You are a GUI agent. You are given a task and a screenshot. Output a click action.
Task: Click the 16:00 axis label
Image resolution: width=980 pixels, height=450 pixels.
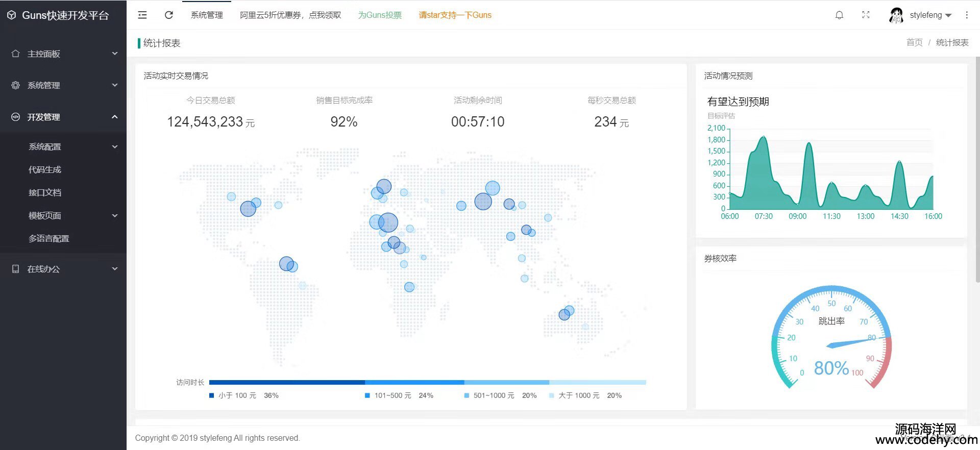click(x=933, y=216)
